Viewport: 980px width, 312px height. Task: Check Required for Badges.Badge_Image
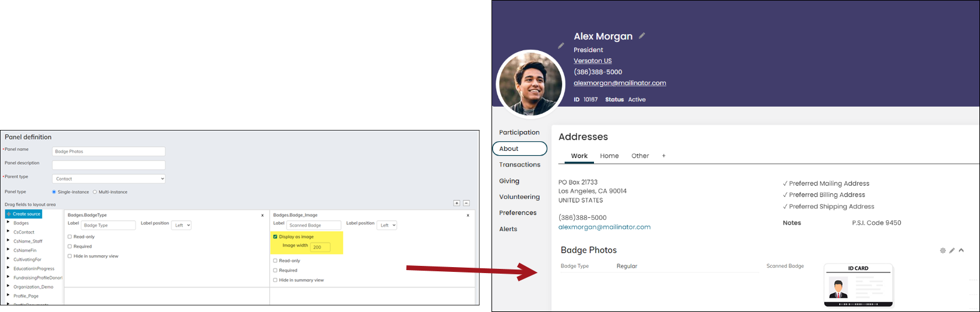point(275,270)
